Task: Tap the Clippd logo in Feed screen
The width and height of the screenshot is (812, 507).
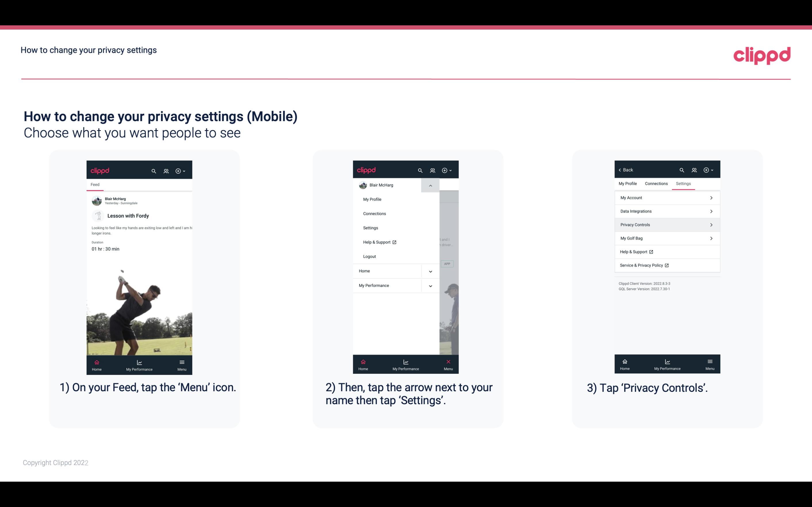Action: point(100,170)
